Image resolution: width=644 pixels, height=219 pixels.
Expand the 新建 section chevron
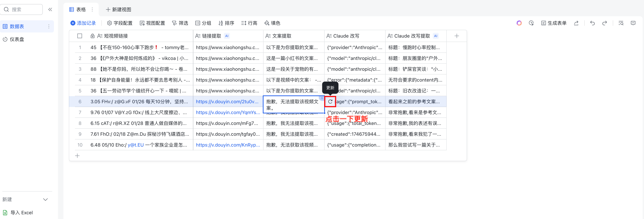45,200
